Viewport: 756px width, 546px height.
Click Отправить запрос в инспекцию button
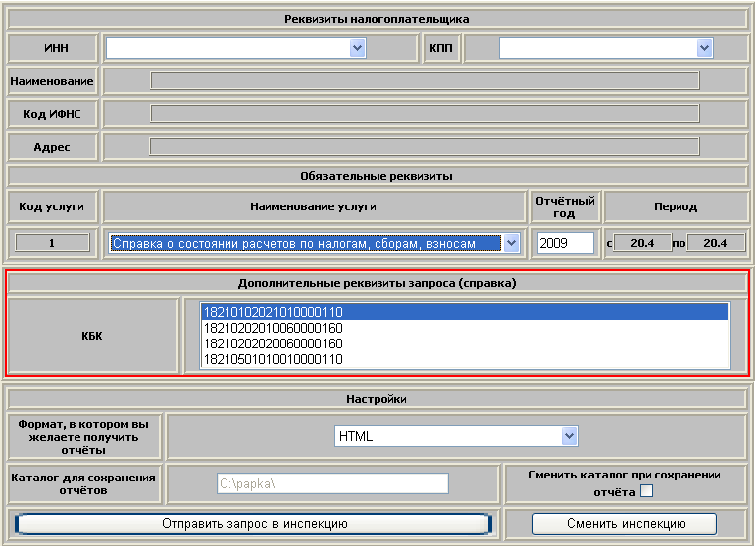click(x=253, y=524)
